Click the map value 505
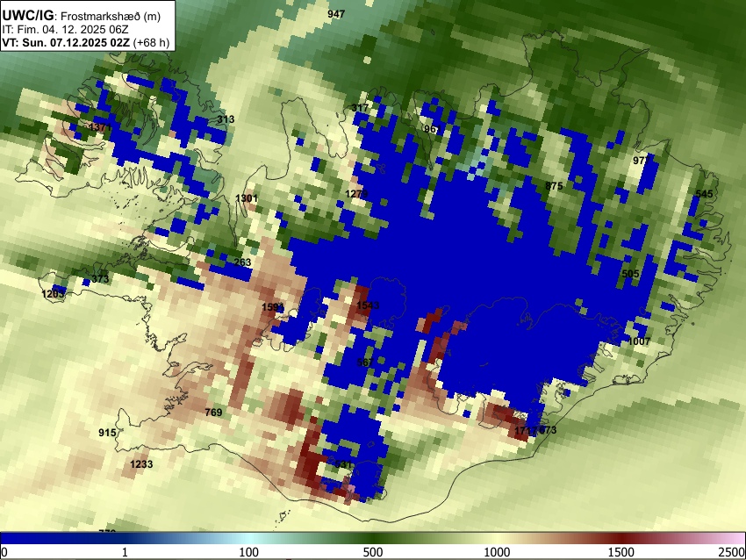Screen dimensions: 746x560 tap(630, 274)
